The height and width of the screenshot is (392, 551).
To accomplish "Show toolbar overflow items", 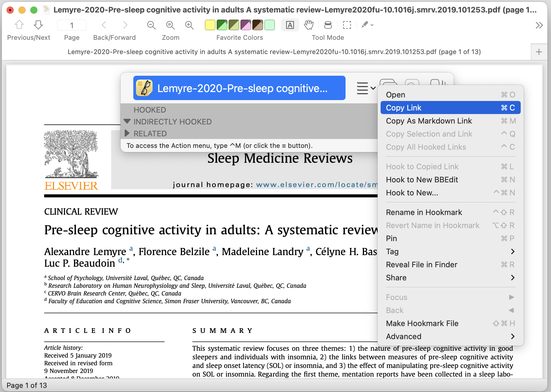I will 539,25.
